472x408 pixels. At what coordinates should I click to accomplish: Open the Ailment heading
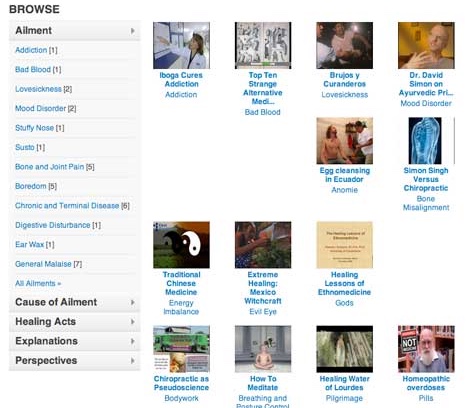33,31
